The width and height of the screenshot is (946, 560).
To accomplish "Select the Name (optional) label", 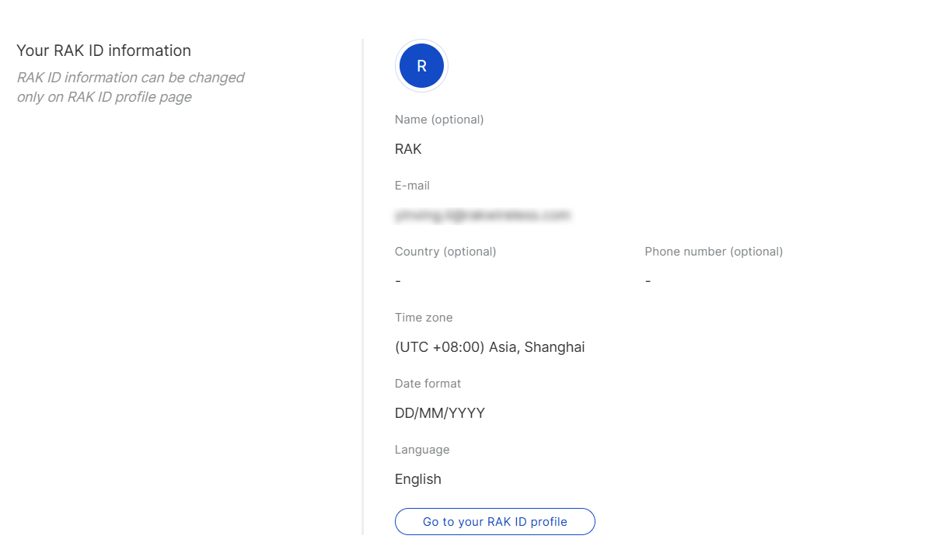I will point(439,119).
